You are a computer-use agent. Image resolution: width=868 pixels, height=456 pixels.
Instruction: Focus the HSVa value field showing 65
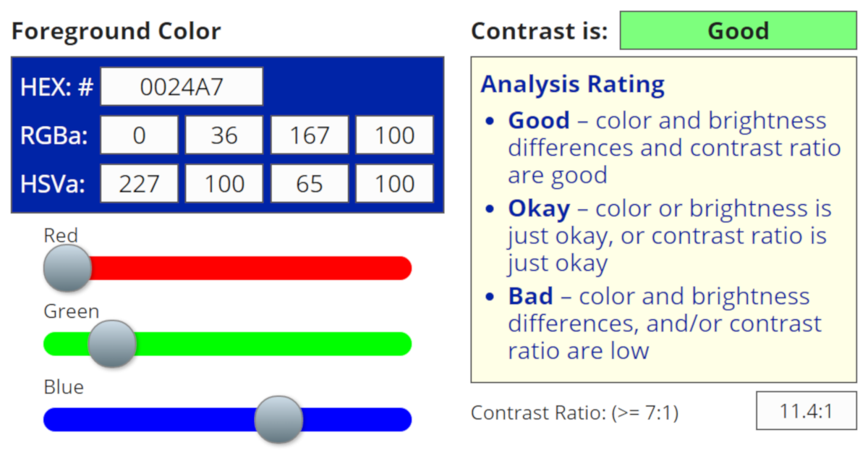pos(310,184)
